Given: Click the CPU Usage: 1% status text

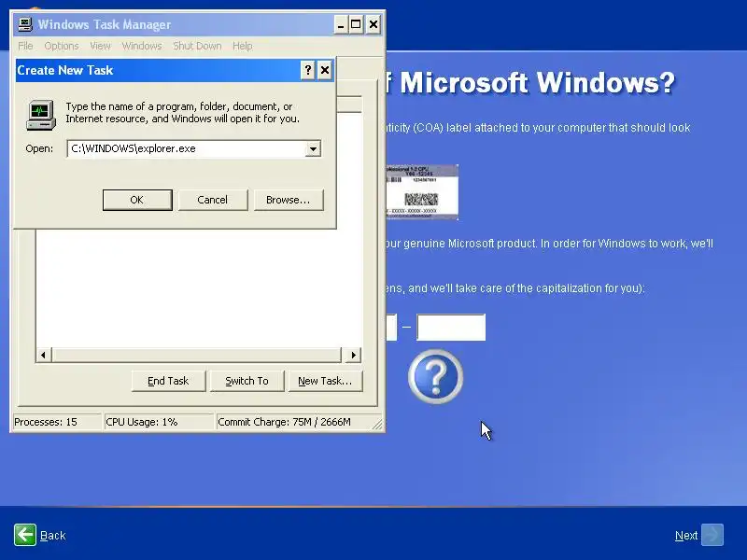Looking at the screenshot, I should 142,422.
